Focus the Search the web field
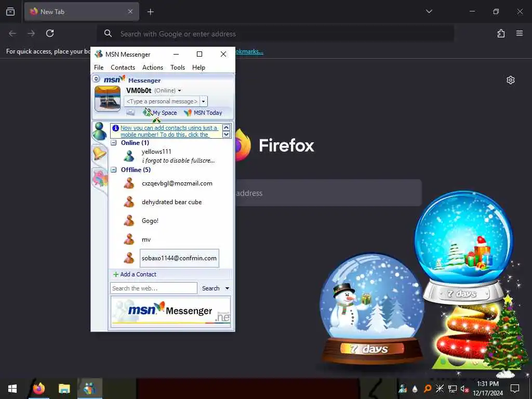Viewport: 532px width, 399px height. point(153,288)
